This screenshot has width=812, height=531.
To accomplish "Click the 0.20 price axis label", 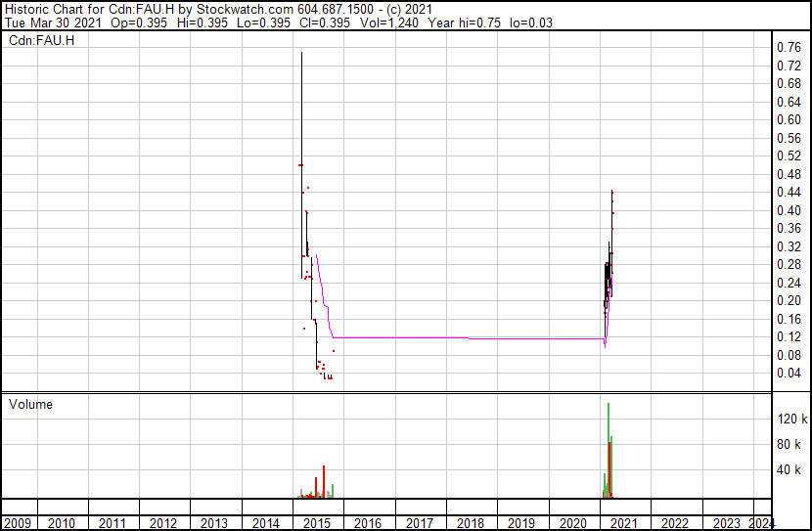I will coord(789,300).
